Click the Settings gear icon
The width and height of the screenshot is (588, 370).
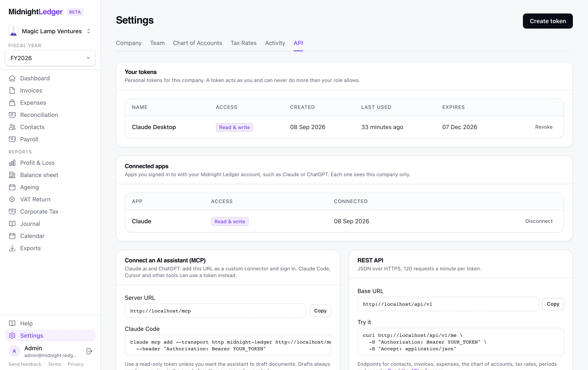[12, 336]
